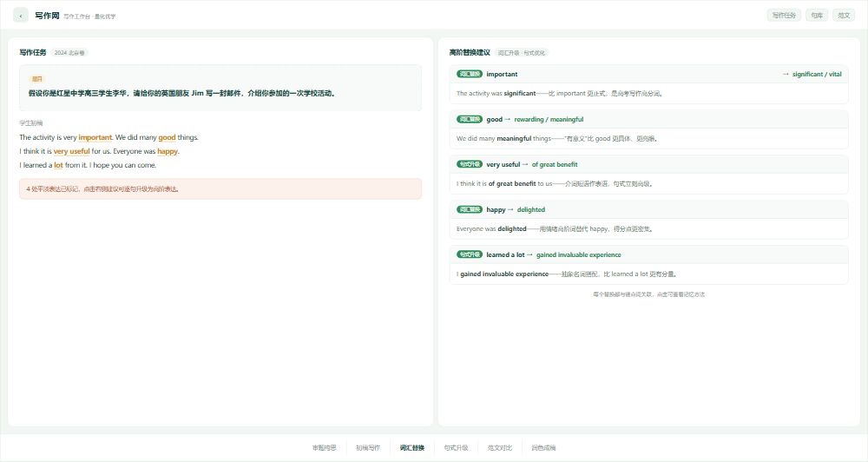Click the 高阶替换建议 heading

470,53
